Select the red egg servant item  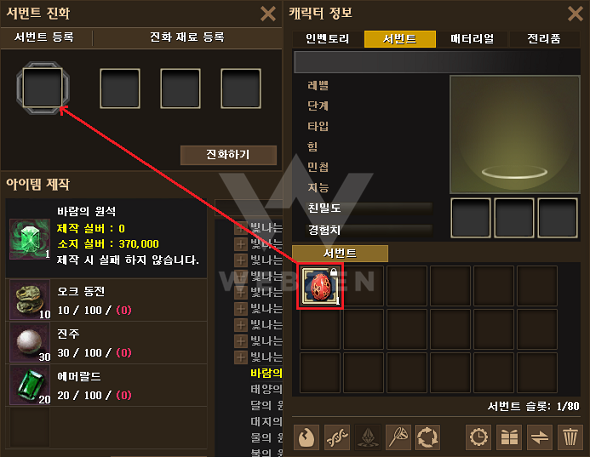click(320, 286)
